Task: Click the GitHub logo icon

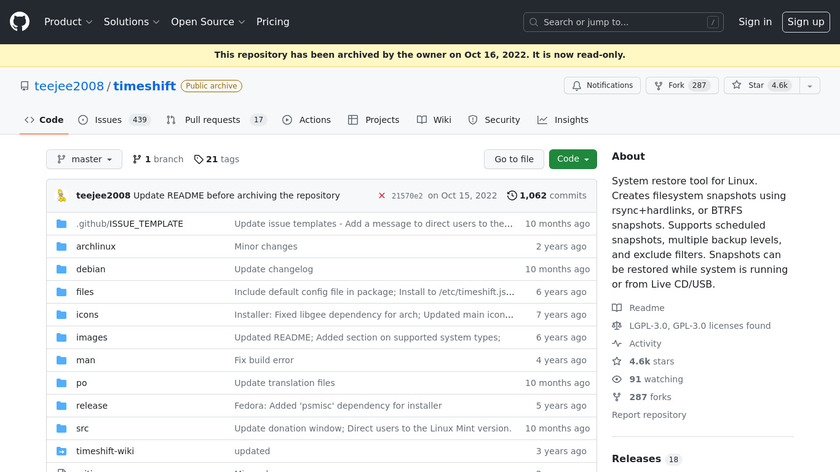Action: (x=19, y=22)
